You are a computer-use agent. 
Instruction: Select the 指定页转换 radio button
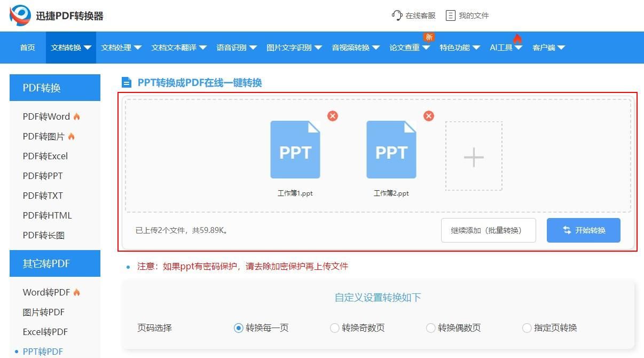pos(527,328)
